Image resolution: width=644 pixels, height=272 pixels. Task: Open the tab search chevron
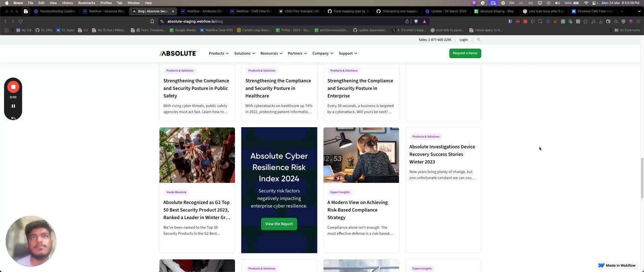639,11
